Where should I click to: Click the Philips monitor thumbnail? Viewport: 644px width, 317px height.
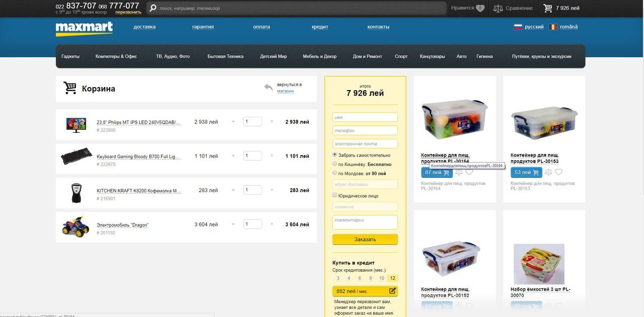pyautogui.click(x=76, y=124)
